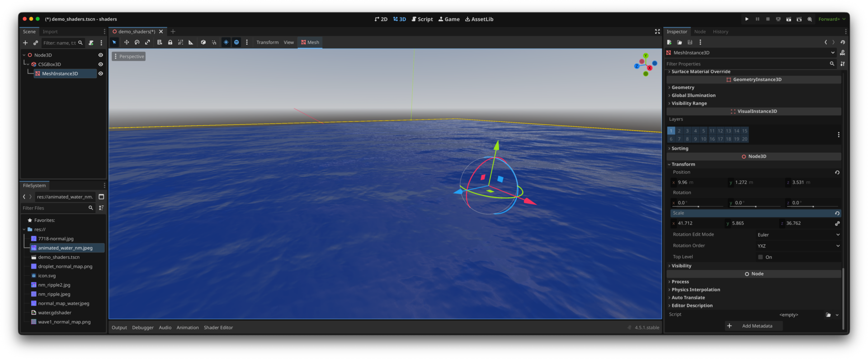Viewport: 868px width, 359px height.
Task: Select the Ruler Mode triangle tool
Action: [191, 42]
